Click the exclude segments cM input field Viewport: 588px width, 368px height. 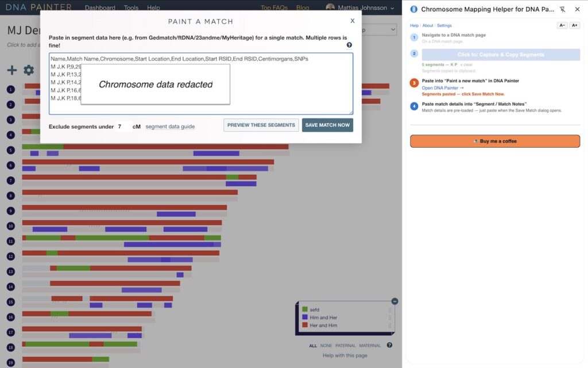click(123, 126)
